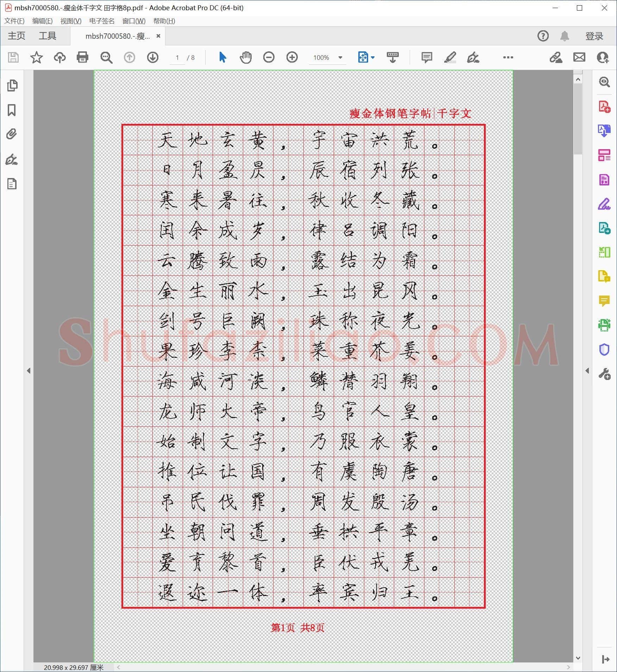617x672 pixels.
Task: Share a link to this file
Action: coord(556,57)
